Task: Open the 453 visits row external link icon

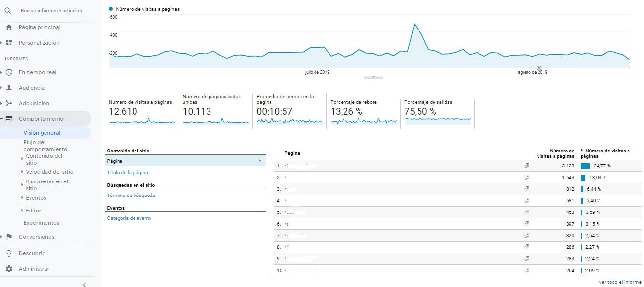Action: point(527,212)
